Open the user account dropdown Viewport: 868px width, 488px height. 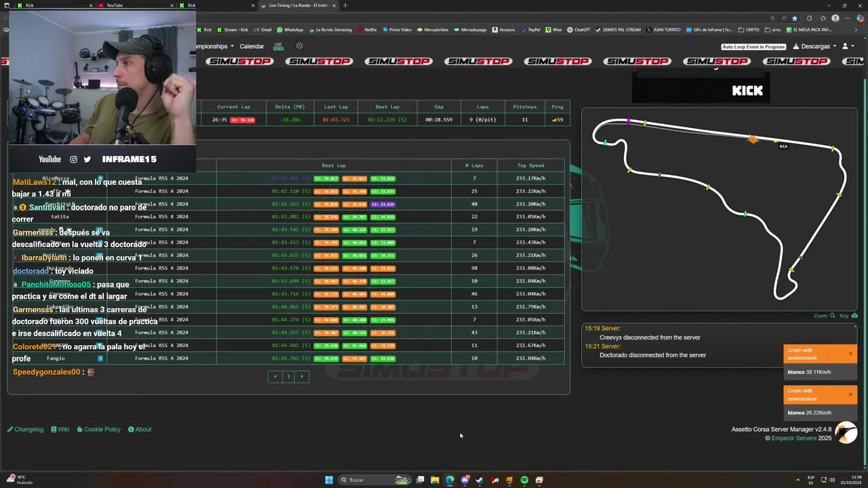pos(848,46)
